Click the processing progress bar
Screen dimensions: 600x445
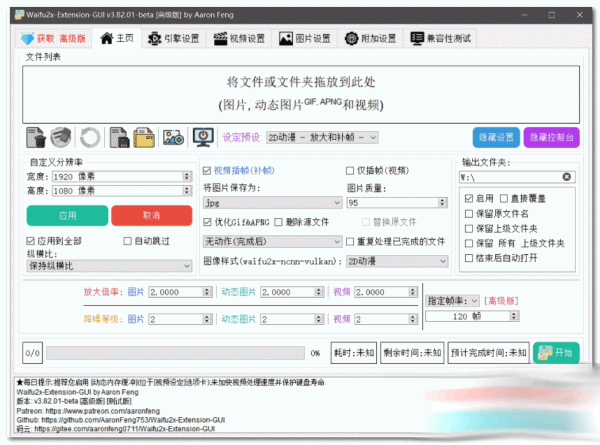click(x=175, y=353)
